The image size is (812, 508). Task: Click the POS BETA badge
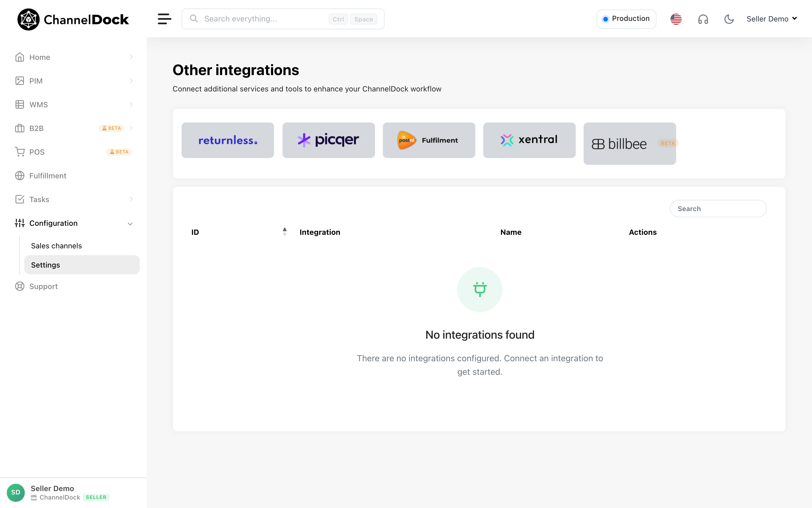[x=119, y=152]
